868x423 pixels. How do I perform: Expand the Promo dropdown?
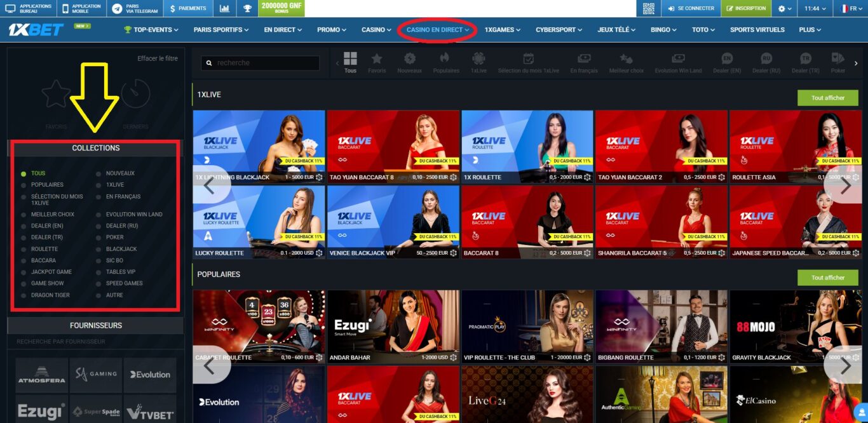332,30
